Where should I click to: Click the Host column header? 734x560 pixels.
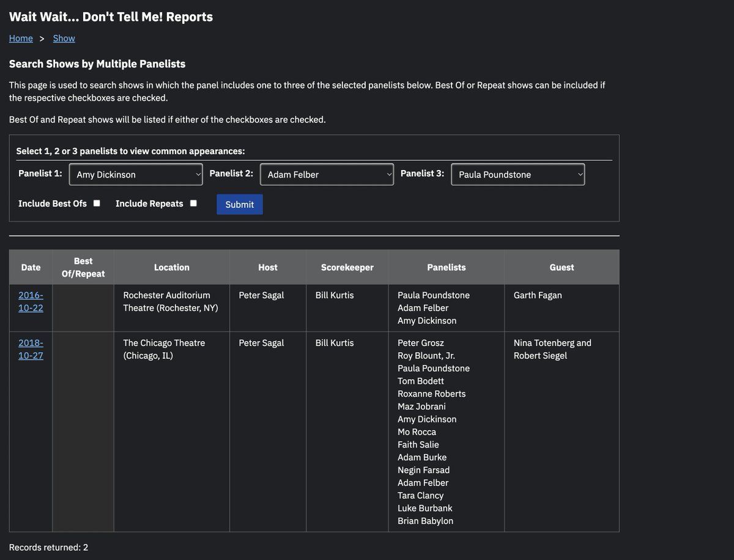pos(268,267)
